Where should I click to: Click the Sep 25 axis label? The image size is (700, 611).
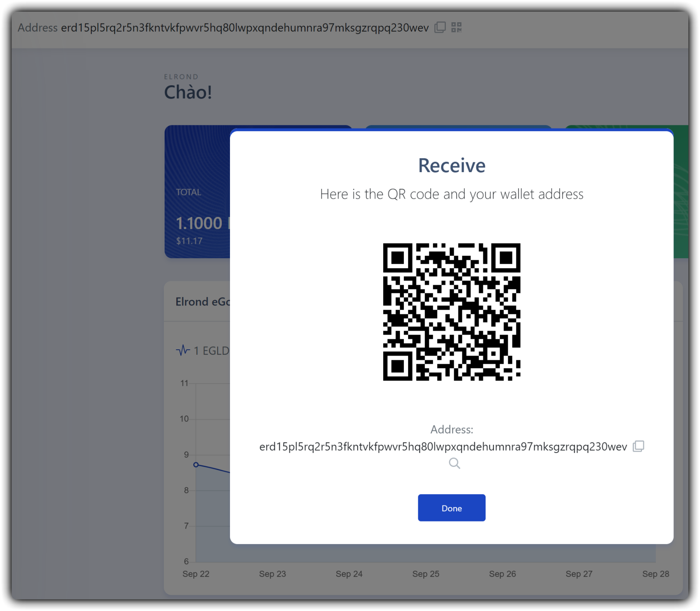pos(426,574)
